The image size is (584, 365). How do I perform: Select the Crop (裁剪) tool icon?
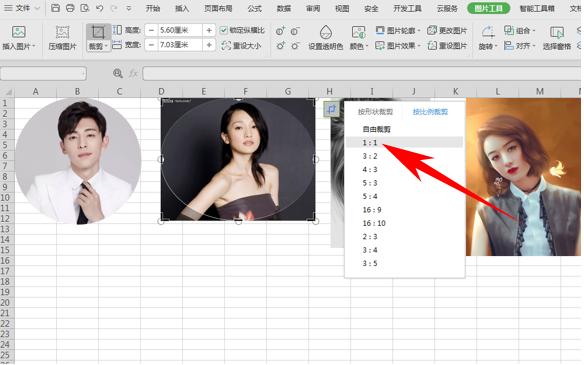(x=98, y=32)
